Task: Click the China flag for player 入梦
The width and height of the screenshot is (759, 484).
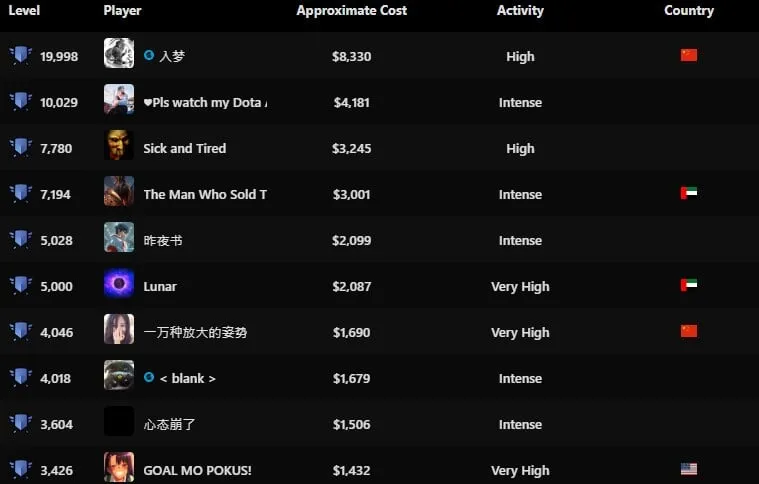Action: pos(689,55)
